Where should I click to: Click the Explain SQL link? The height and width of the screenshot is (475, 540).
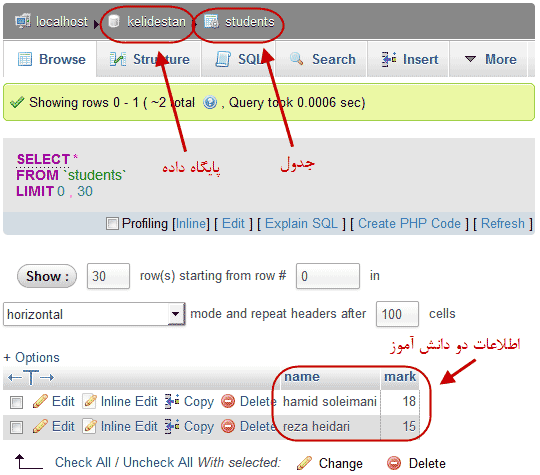coord(301,224)
